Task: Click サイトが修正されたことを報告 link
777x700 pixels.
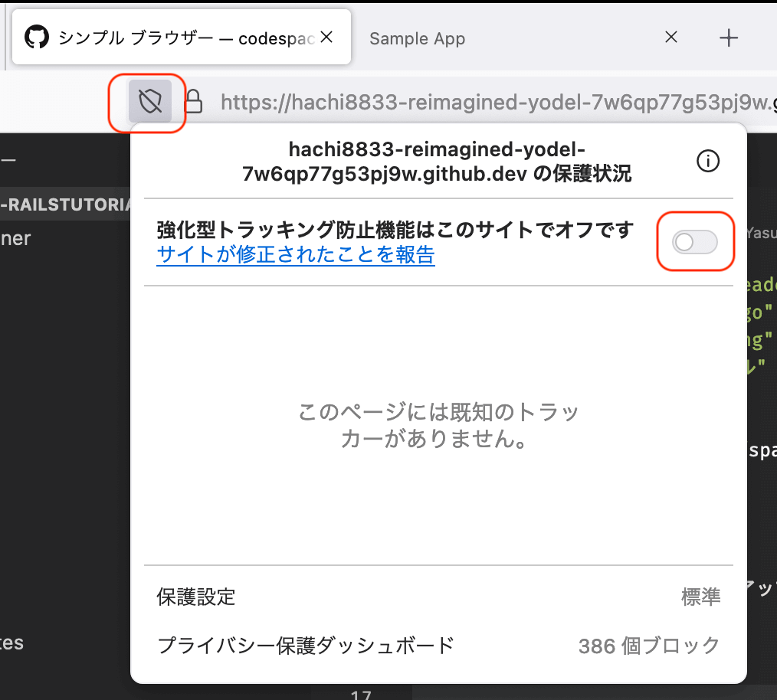Action: click(x=296, y=254)
